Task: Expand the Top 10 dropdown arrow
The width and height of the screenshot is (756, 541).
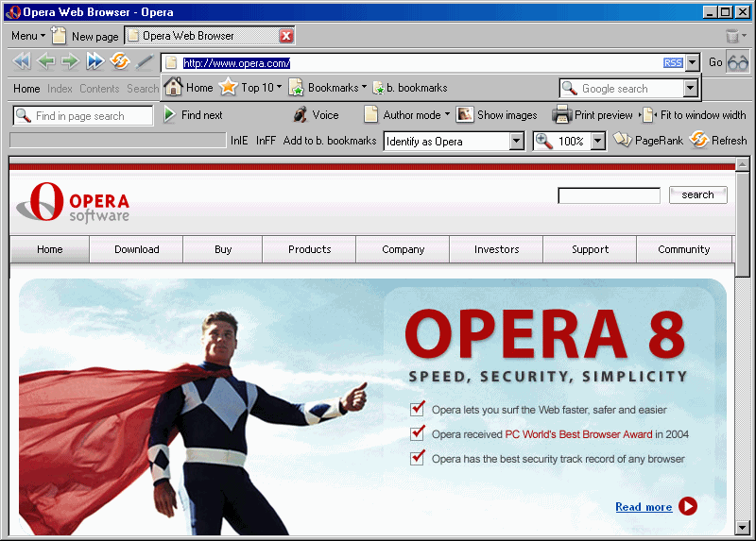Action: 279,87
